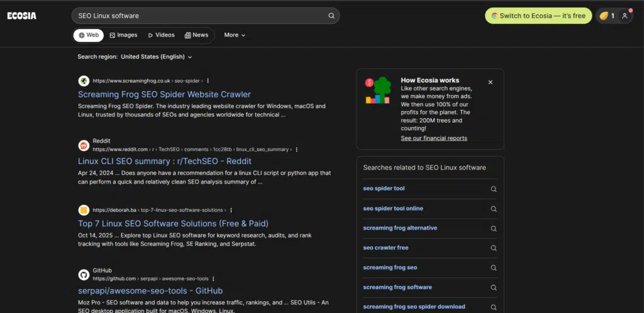The image size is (644, 313).
Task: Open Screaming Frog SEO Spider Website Crawler
Action: [x=164, y=94]
